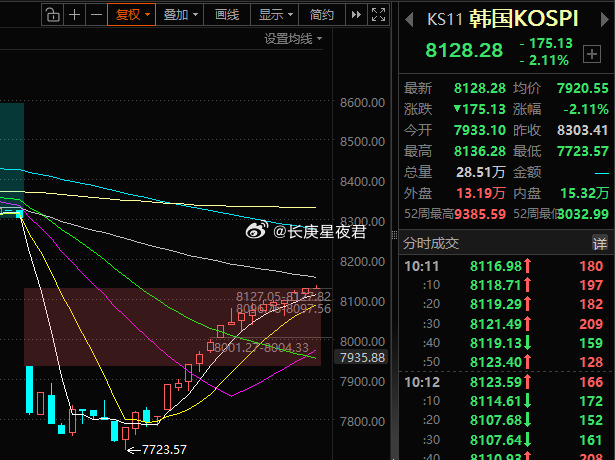The width and height of the screenshot is (615, 460).
Task: Open the 显示 dropdown
Action: (275, 15)
